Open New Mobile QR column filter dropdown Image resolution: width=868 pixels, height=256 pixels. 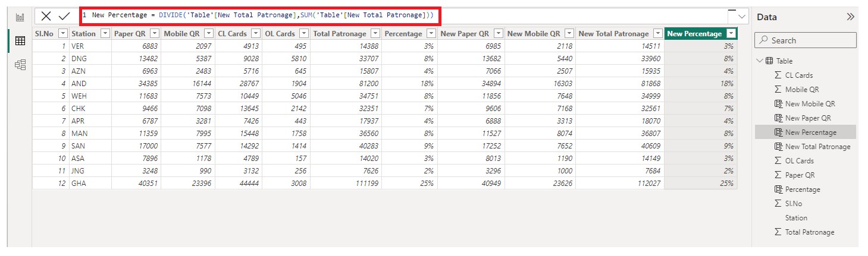click(569, 34)
